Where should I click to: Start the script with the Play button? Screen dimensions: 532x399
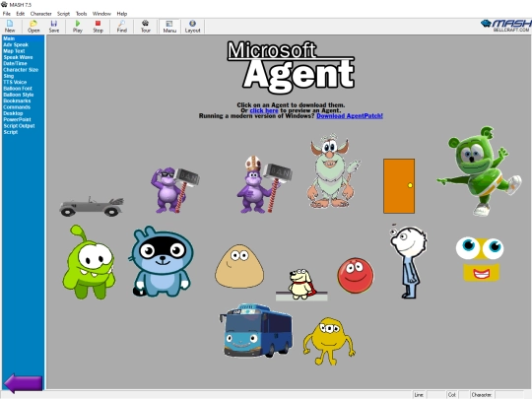click(x=78, y=27)
